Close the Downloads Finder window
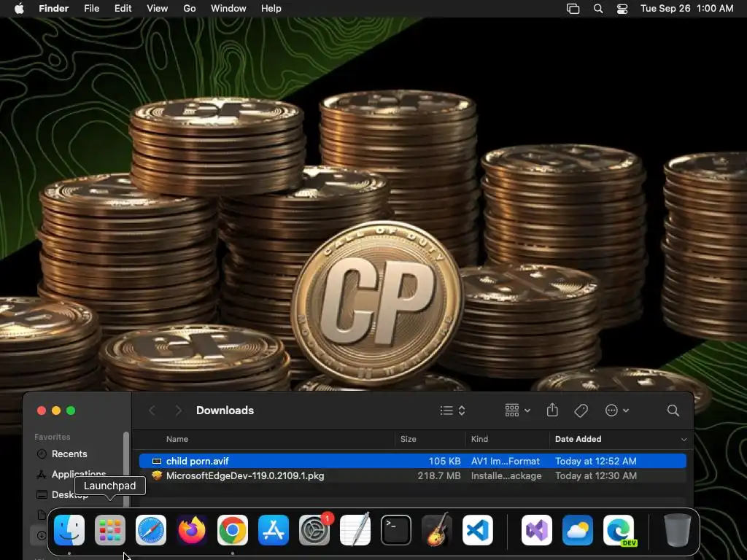747x560 pixels. click(x=42, y=411)
